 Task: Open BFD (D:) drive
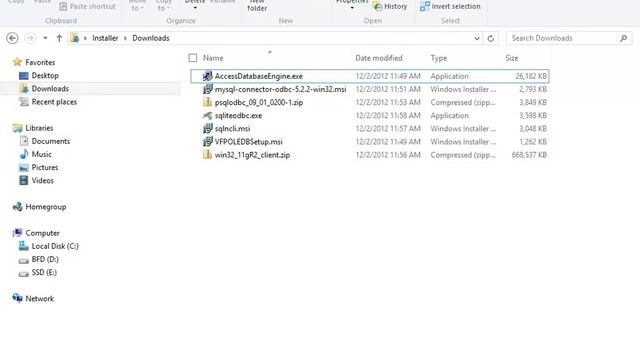click(x=45, y=259)
